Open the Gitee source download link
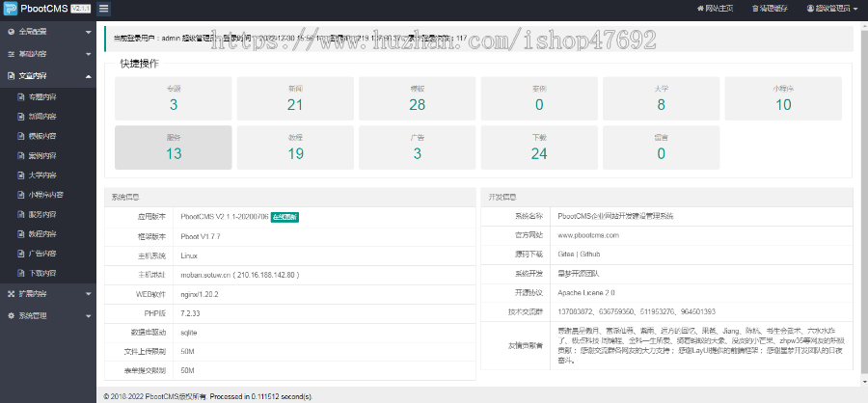Screen dimensions: 868x403 click(x=566, y=255)
